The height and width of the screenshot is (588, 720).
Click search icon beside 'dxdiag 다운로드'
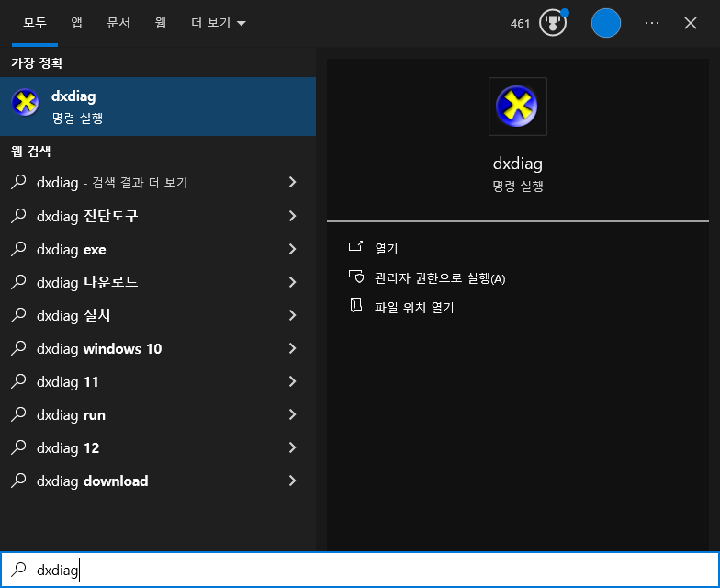18,281
